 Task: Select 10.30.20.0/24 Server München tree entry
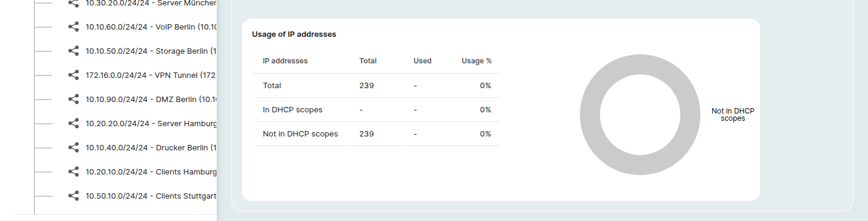tap(151, 3)
